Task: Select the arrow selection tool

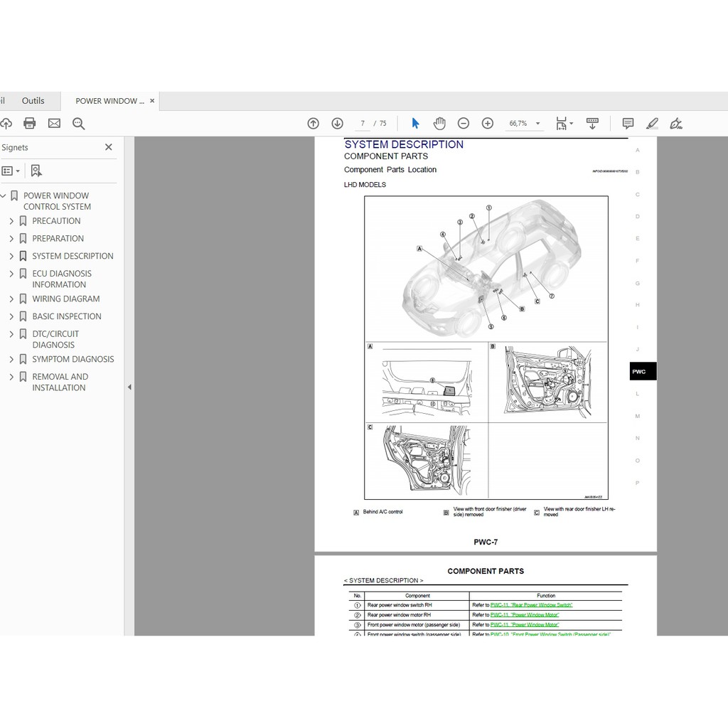Action: click(415, 124)
